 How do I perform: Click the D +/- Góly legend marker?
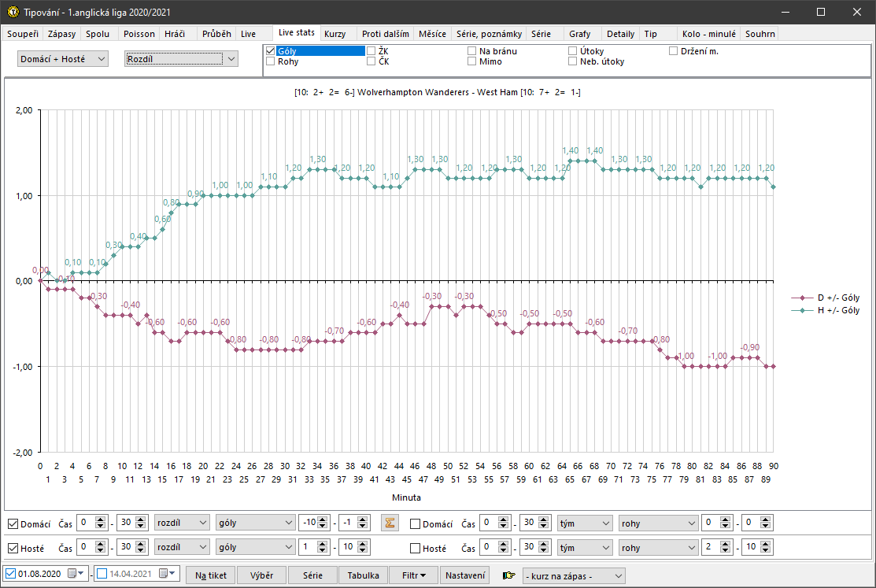(x=801, y=298)
